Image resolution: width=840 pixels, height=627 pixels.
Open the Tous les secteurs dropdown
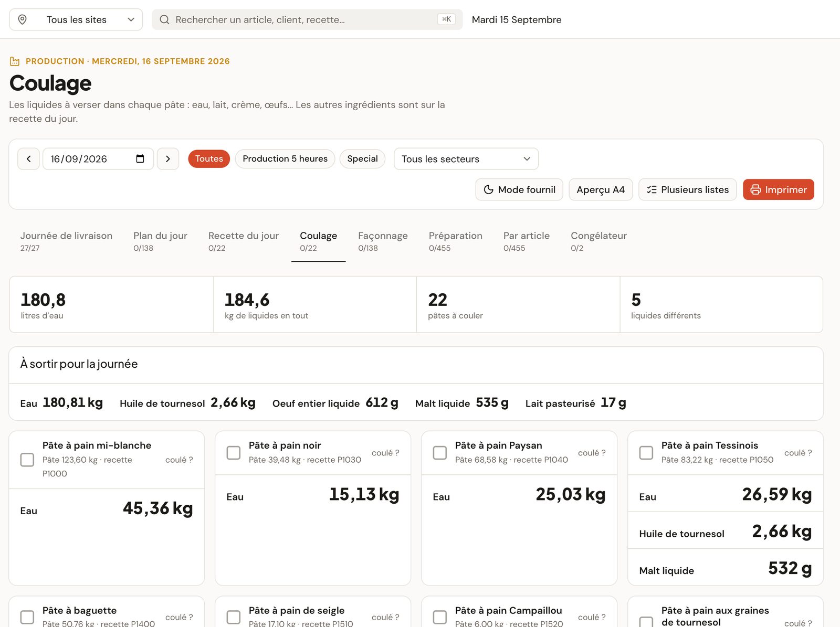coord(466,159)
